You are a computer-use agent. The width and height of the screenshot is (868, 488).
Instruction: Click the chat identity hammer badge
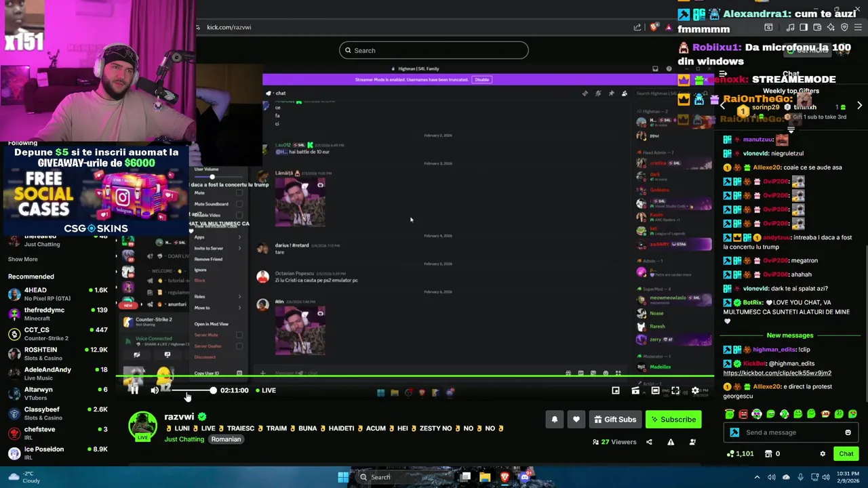tap(734, 432)
